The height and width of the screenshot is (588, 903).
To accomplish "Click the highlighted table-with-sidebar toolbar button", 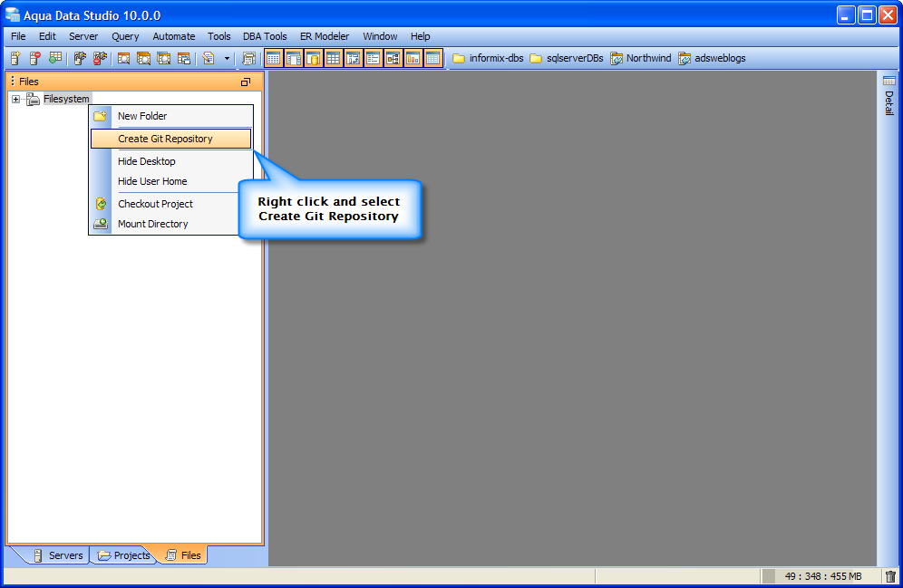I will click(294, 58).
